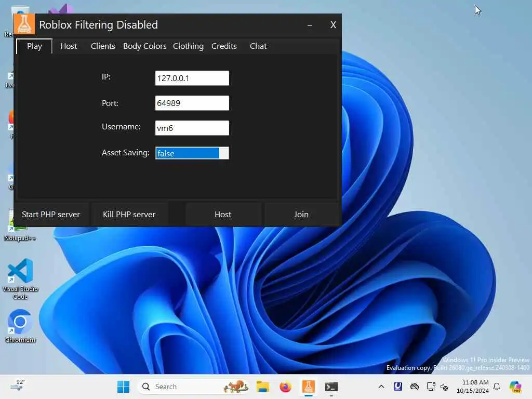532x399 pixels.
Task: Click the IP address field
Action: (x=192, y=78)
